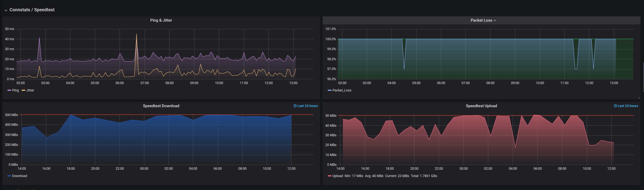This screenshot has height=190, width=644.
Task: Click the Connstats / Speedtest row title
Action: (x=32, y=10)
